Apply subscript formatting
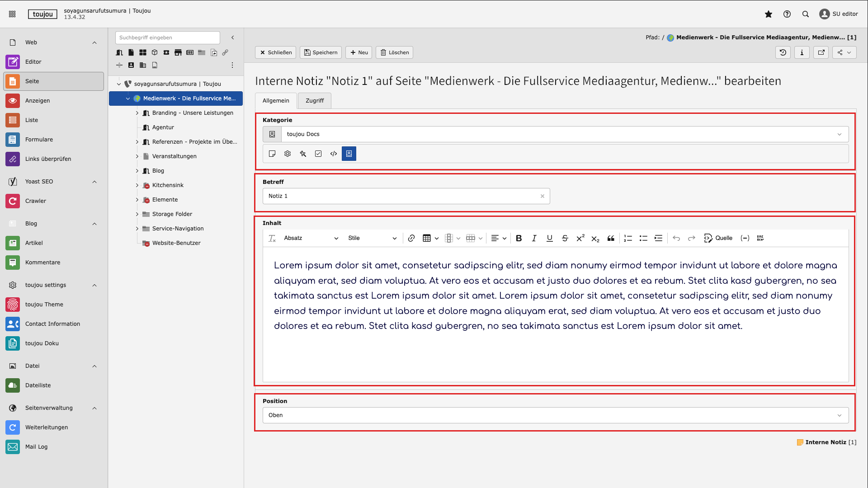 pos(595,238)
